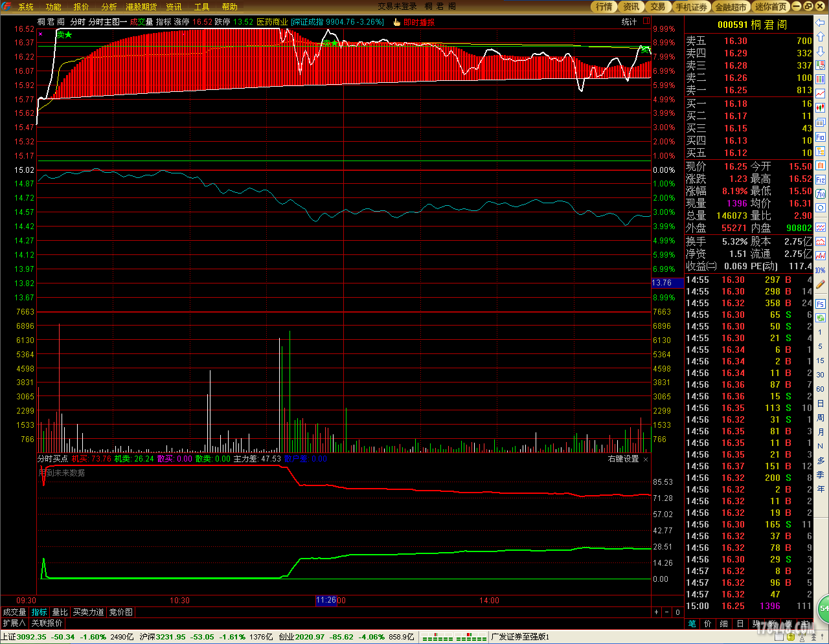The height and width of the screenshot is (644, 829).
Task: Select the 量比 bottom tab
Action: point(60,612)
